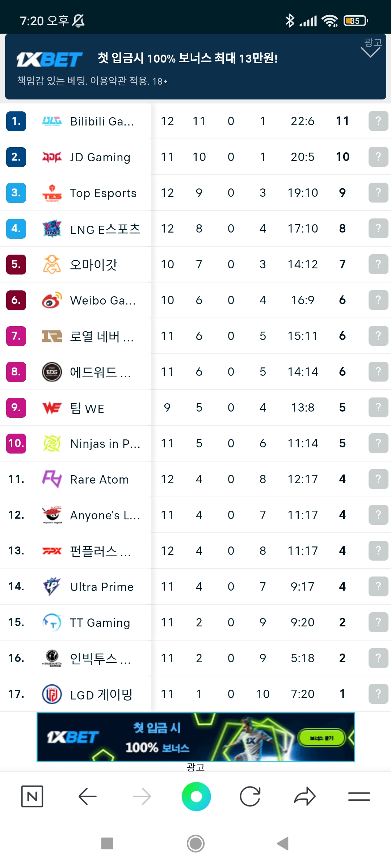
Task: Tap the Naver N home icon
Action: coord(32,796)
